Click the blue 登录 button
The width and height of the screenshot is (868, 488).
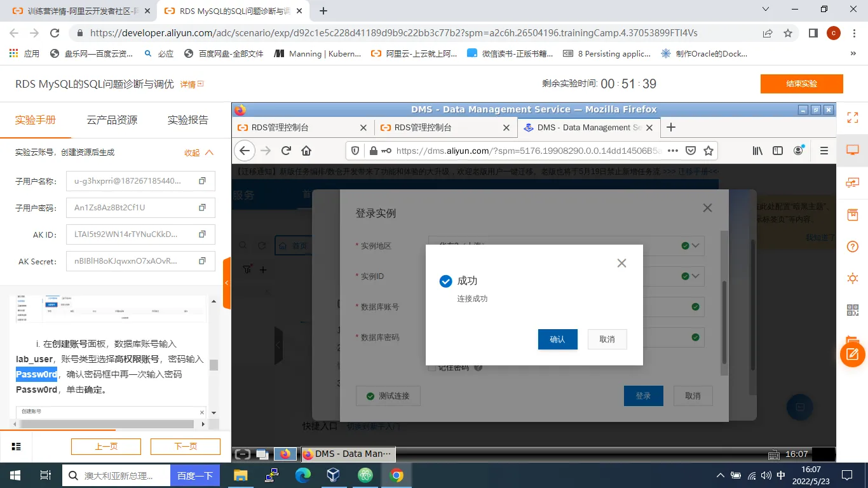click(643, 396)
